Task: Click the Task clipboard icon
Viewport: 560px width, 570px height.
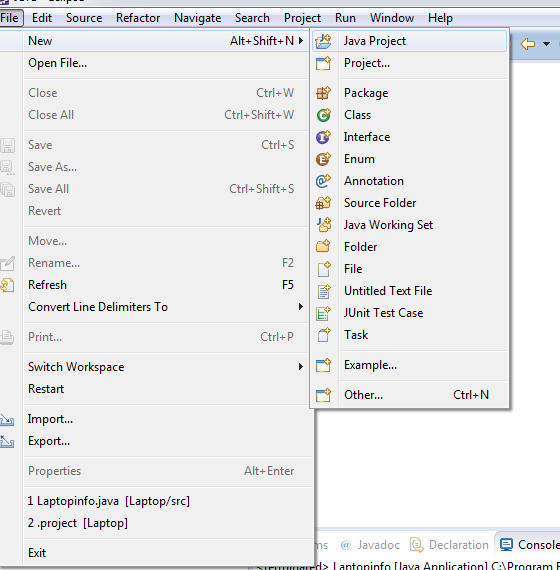Action: click(x=324, y=335)
